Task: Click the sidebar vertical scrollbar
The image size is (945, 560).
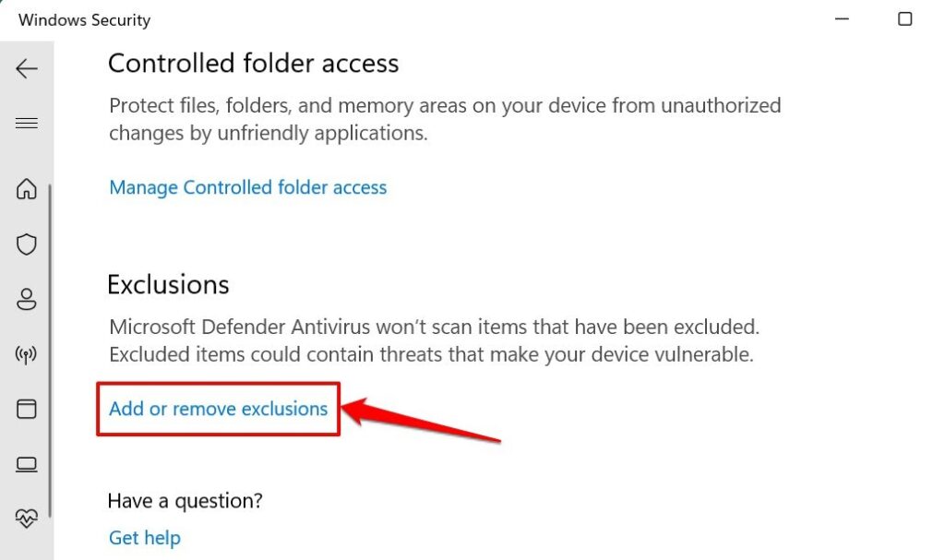Action: tap(50, 351)
